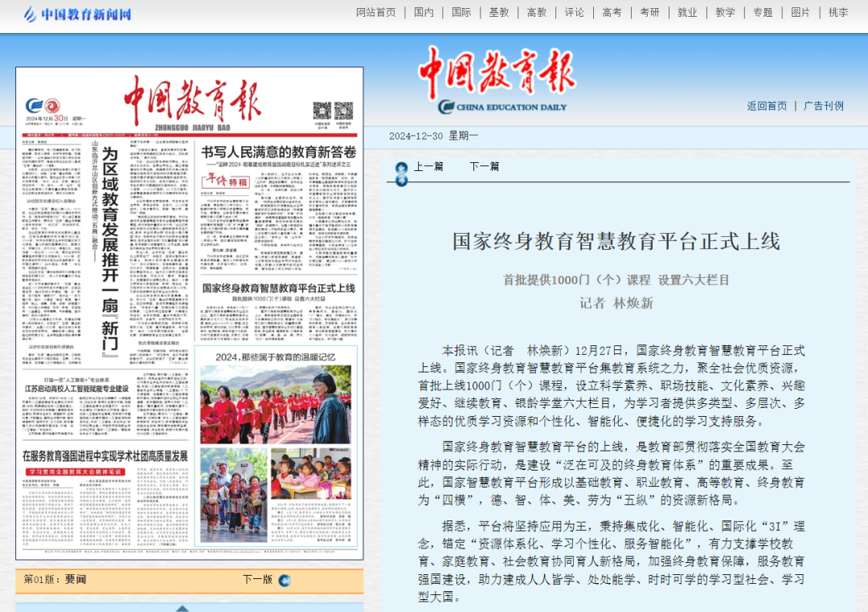Click the left QR code on newspaper page
Screen dimensions: 868x612
321,111
